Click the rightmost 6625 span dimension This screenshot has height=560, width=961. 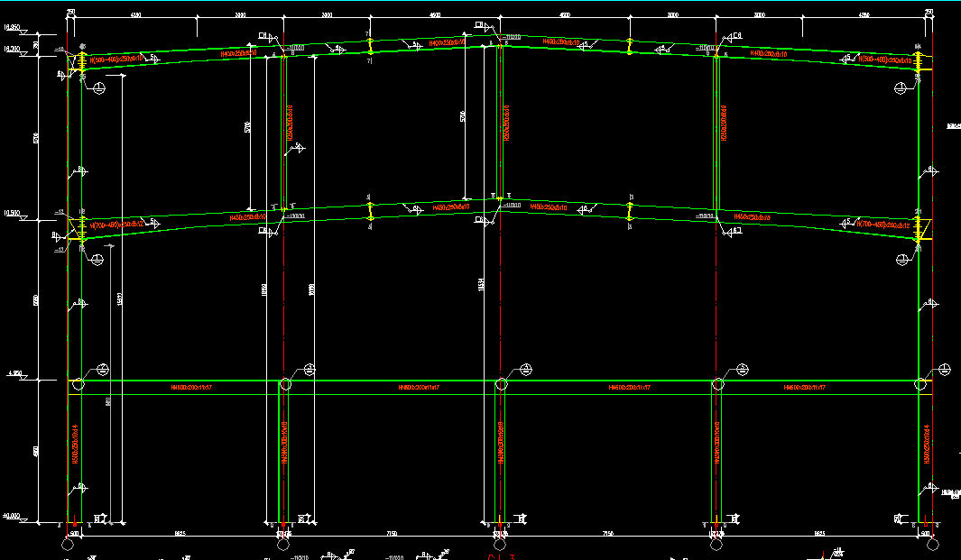[819, 534]
